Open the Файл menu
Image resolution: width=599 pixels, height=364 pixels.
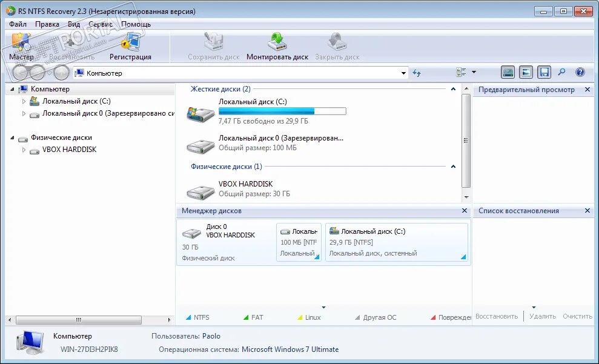pos(18,24)
